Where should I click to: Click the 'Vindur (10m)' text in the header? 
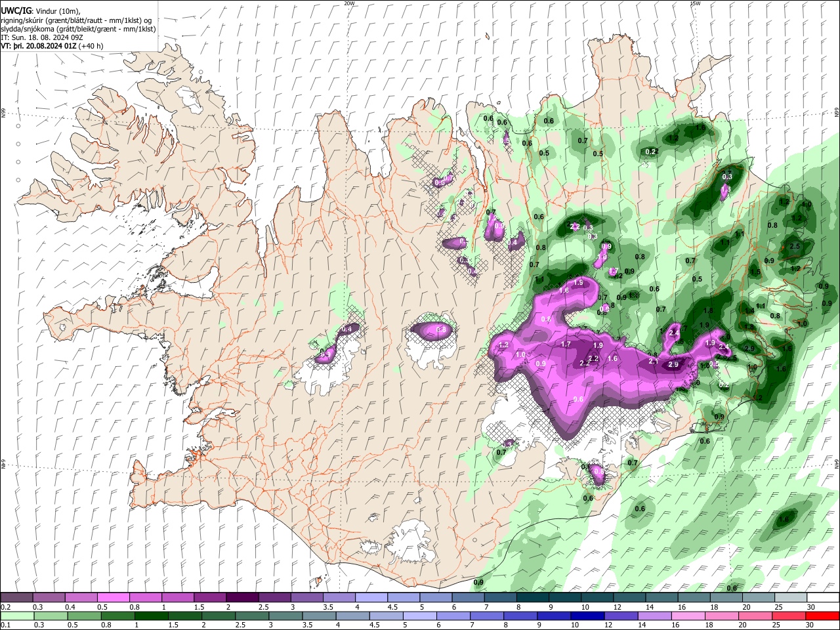58,11
